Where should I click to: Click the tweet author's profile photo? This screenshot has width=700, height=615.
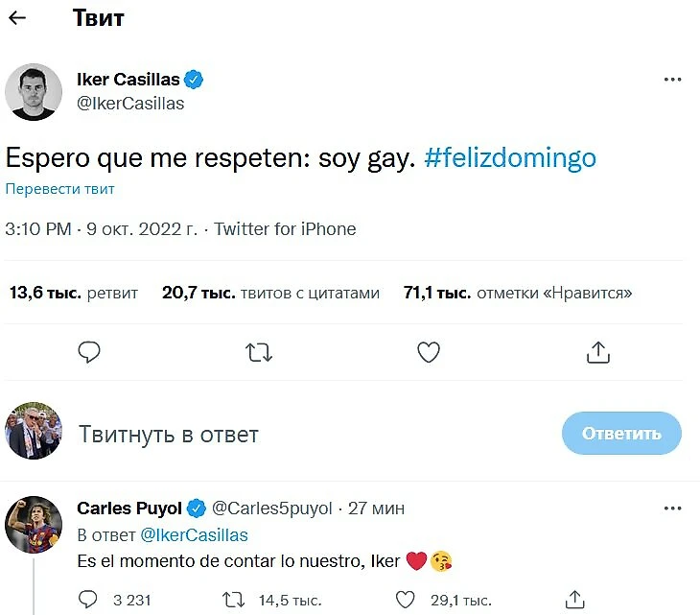click(x=34, y=92)
